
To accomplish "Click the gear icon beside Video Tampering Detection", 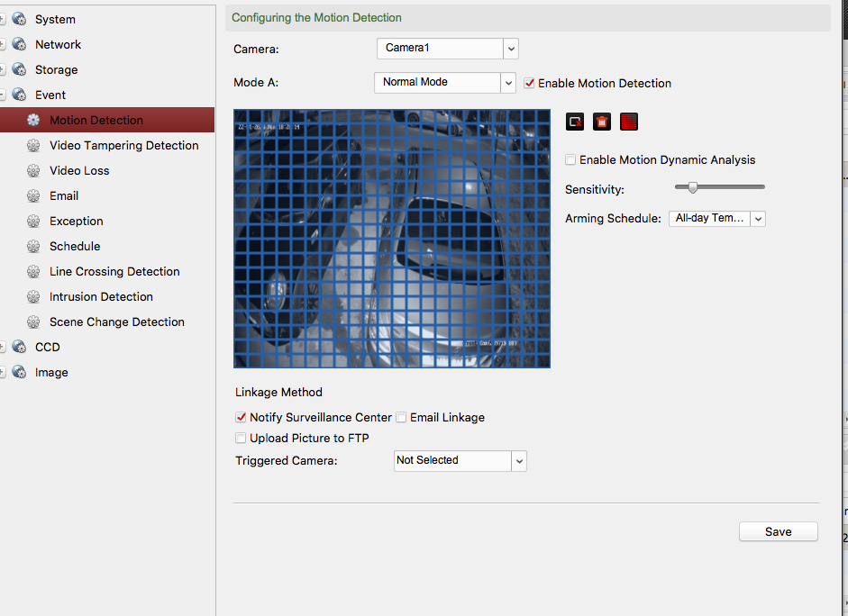I will [x=33, y=145].
